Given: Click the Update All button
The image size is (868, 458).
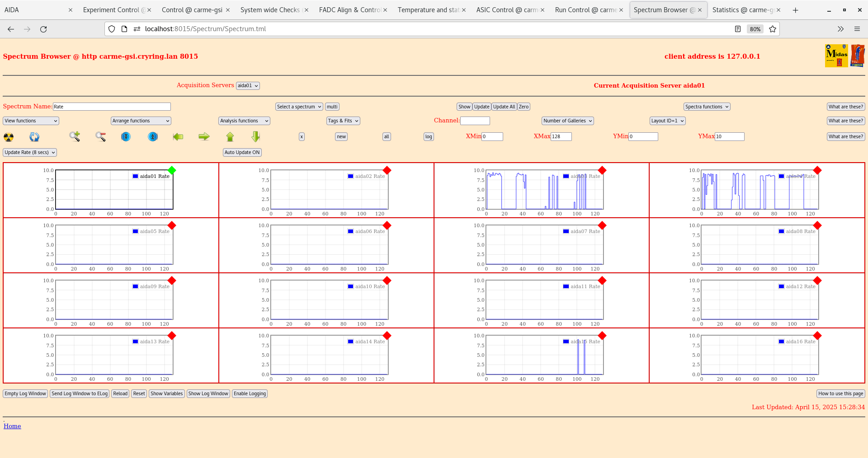Looking at the screenshot, I should tap(504, 107).
